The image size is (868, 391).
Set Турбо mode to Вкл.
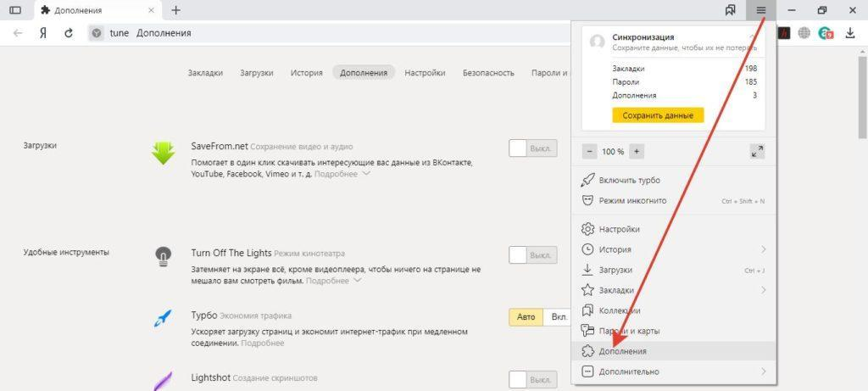[x=558, y=317]
